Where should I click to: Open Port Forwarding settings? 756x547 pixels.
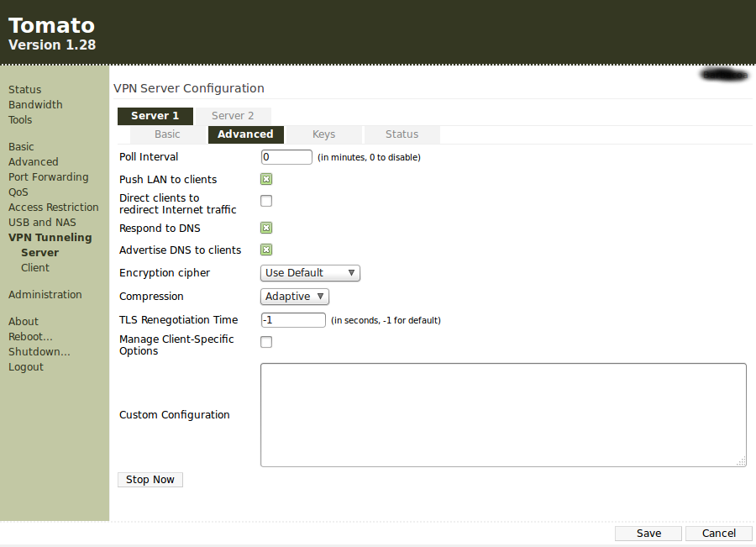48,177
